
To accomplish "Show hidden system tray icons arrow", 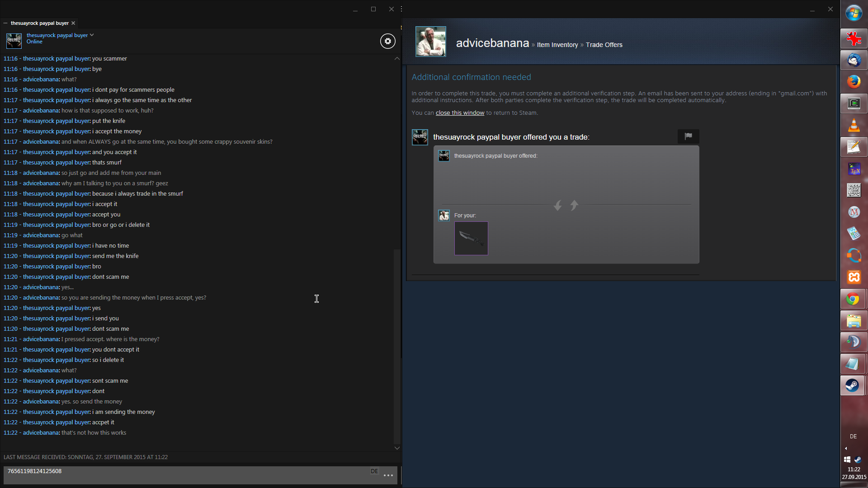I will tap(846, 449).
